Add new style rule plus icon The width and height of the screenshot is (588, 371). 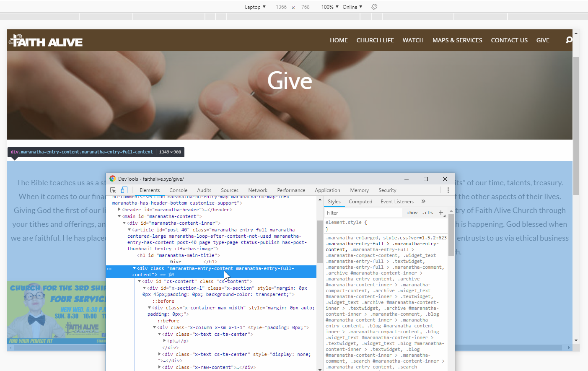point(441,213)
